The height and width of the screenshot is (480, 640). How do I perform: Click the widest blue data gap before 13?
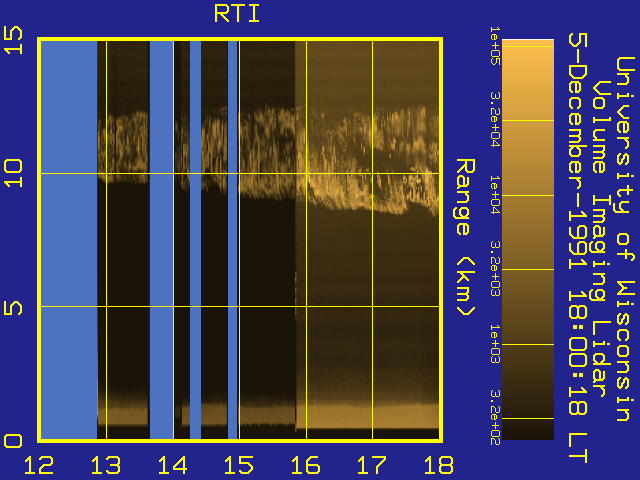click(69, 240)
